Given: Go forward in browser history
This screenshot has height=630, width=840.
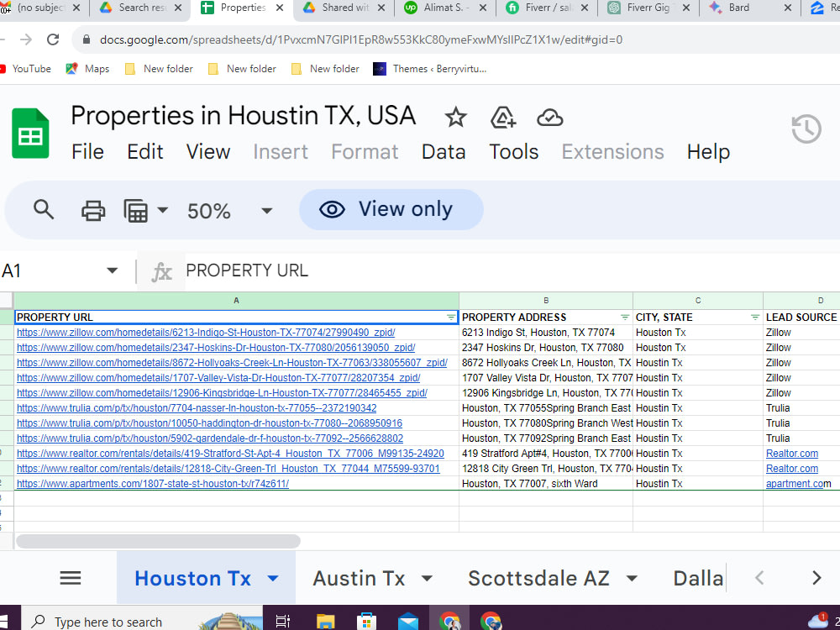Looking at the screenshot, I should (x=26, y=39).
